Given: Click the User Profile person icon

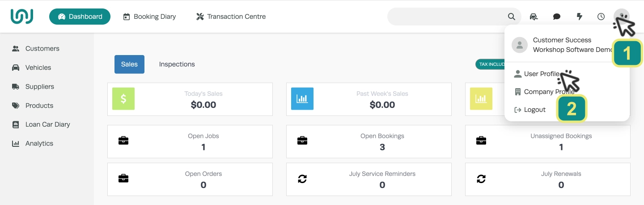Looking at the screenshot, I should [x=518, y=74].
